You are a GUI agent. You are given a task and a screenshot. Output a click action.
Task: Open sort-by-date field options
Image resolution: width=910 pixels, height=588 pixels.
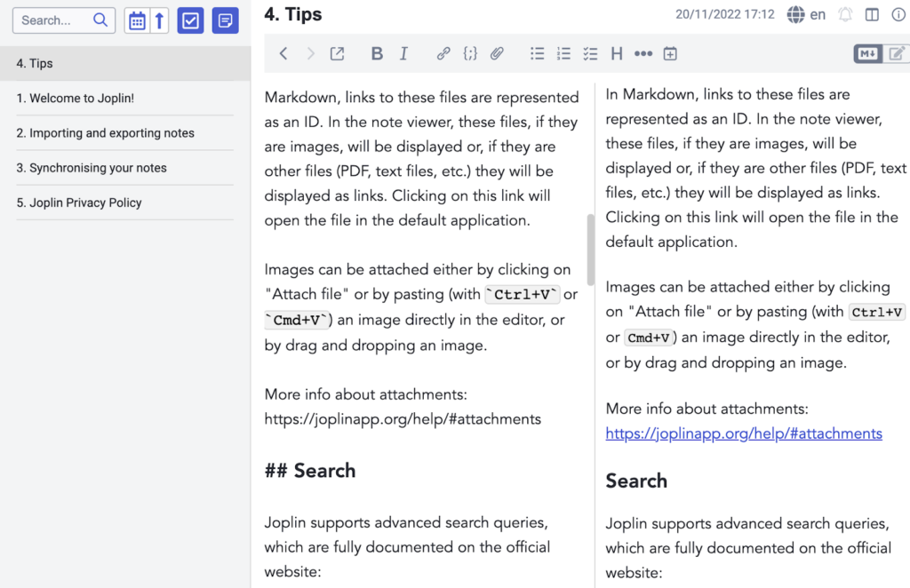coord(137,20)
